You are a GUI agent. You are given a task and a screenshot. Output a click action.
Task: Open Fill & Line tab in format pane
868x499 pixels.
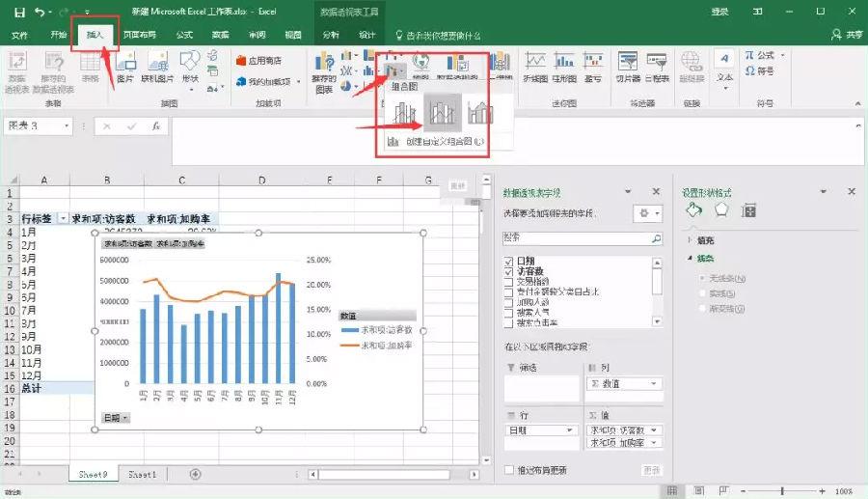pos(693,210)
